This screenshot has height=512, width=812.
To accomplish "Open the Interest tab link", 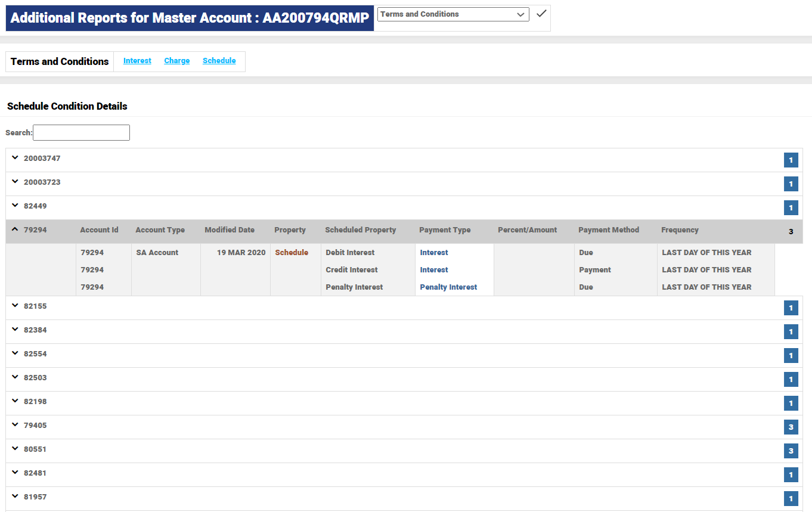I will (x=137, y=61).
